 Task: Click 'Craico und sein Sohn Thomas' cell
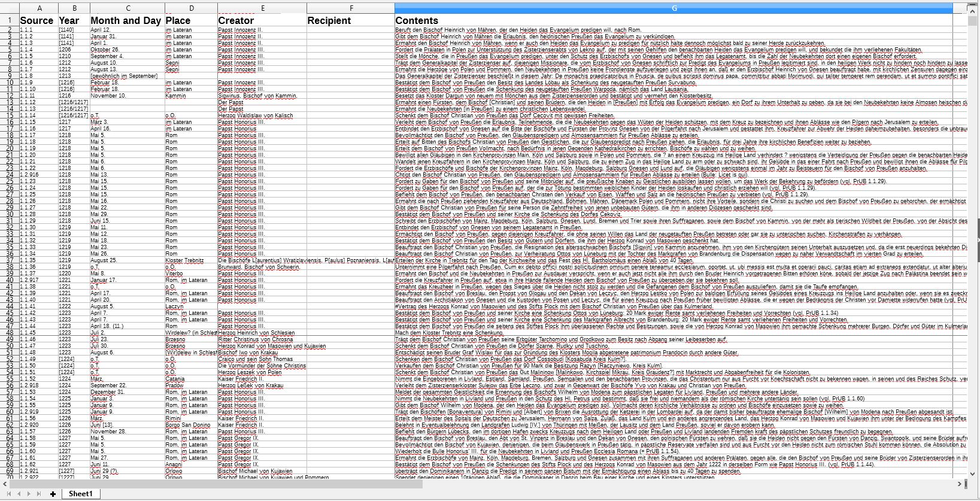262,359
